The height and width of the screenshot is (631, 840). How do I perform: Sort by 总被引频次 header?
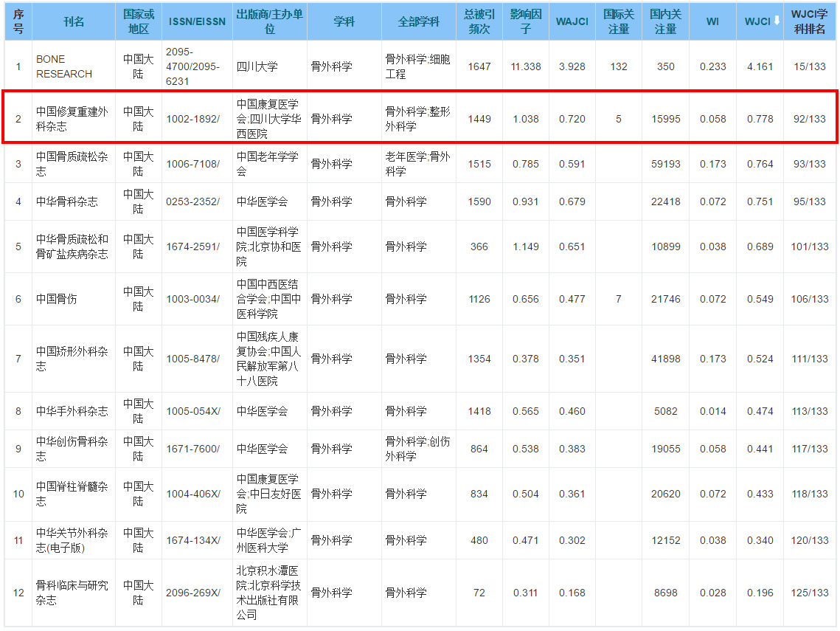pyautogui.click(x=479, y=21)
